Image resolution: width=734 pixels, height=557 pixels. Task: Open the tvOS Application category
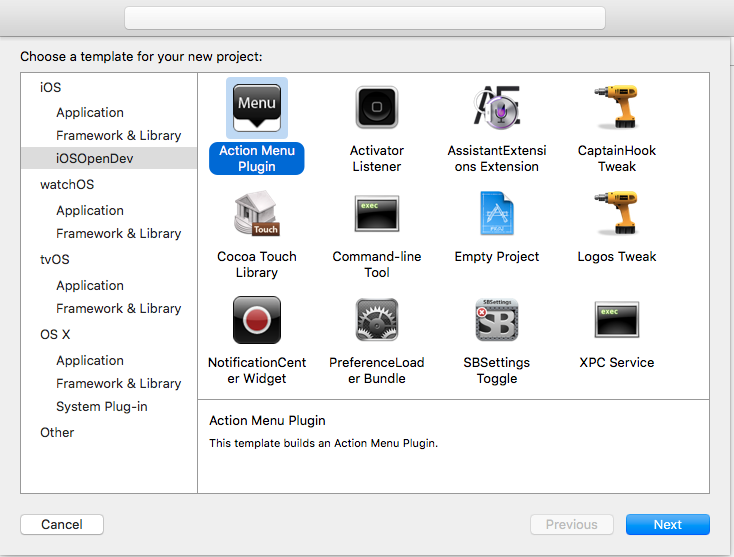[x=90, y=286]
